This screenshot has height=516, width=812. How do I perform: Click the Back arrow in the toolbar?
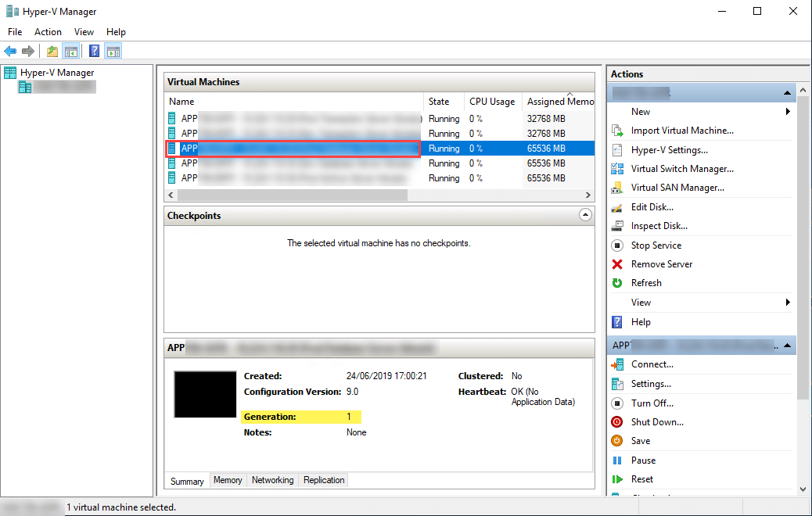click(10, 52)
